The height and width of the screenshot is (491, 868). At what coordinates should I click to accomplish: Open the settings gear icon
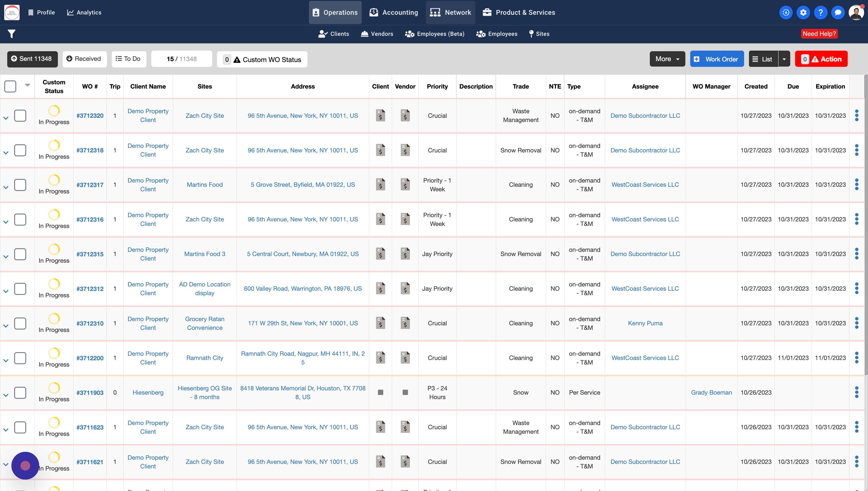click(803, 12)
